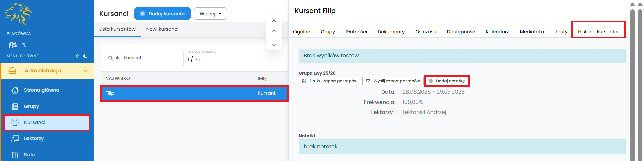644x161 pixels.
Task: Go to next student with down arrow
Action: click(x=274, y=44)
